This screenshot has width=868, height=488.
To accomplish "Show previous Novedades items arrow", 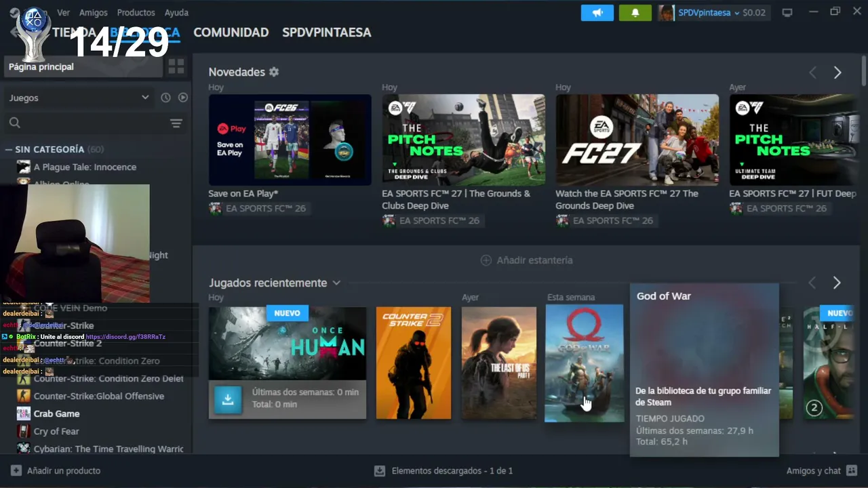I will tap(812, 73).
